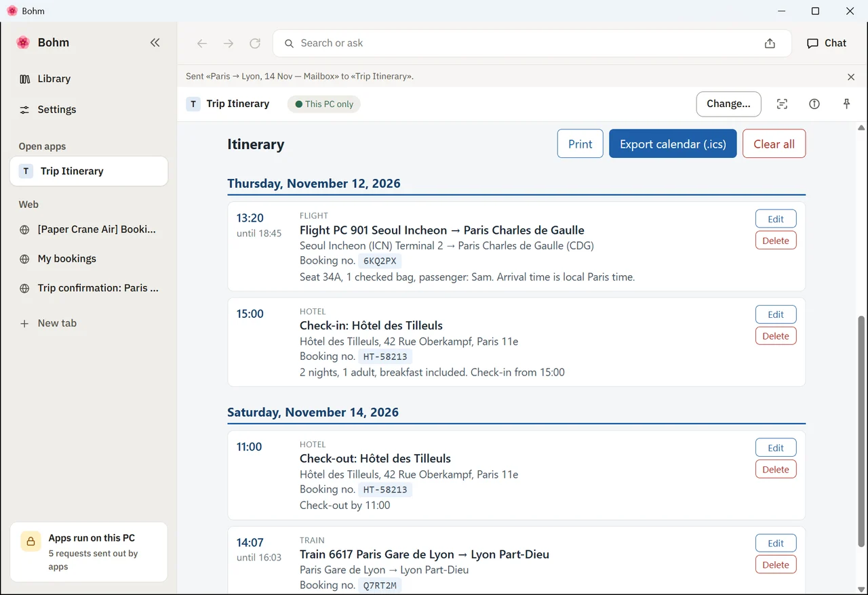Screen dimensions: 868x595
Task: Click '5 requests sent out by apps' text
Action: click(x=93, y=560)
